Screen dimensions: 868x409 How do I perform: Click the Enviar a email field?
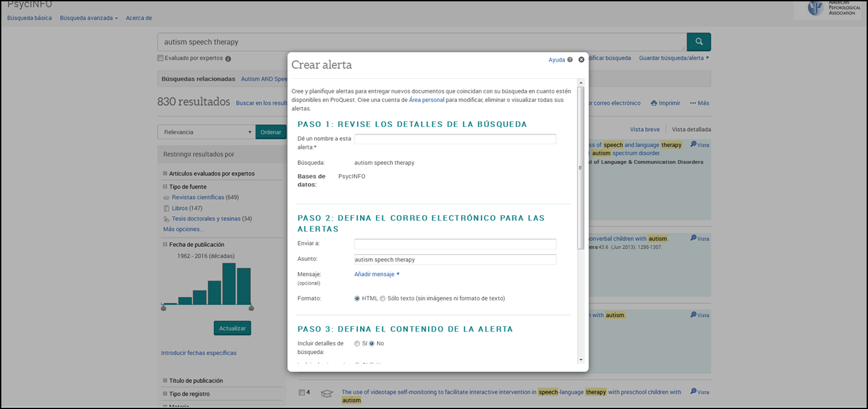click(455, 244)
